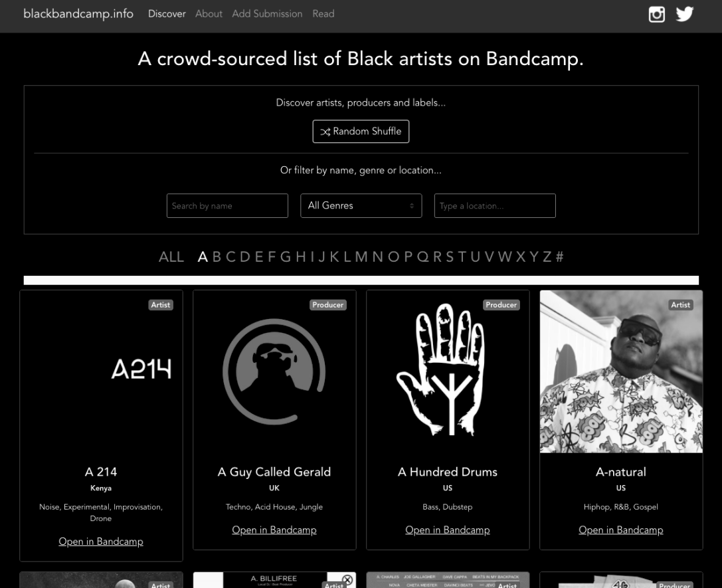This screenshot has width=722, height=588.
Task: Open A Hundred Drums in Bandcamp
Action: [x=448, y=530]
